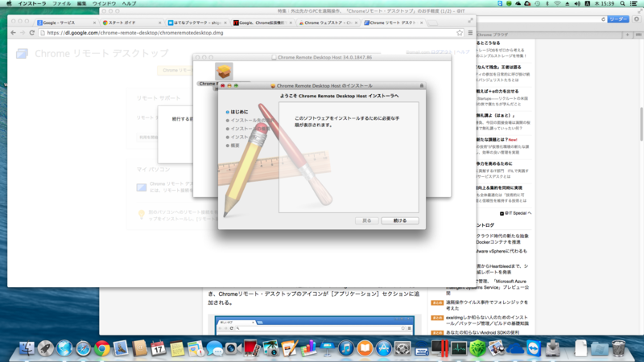Click the リーダー button in Safari
This screenshot has height=362, width=644.
[618, 19]
